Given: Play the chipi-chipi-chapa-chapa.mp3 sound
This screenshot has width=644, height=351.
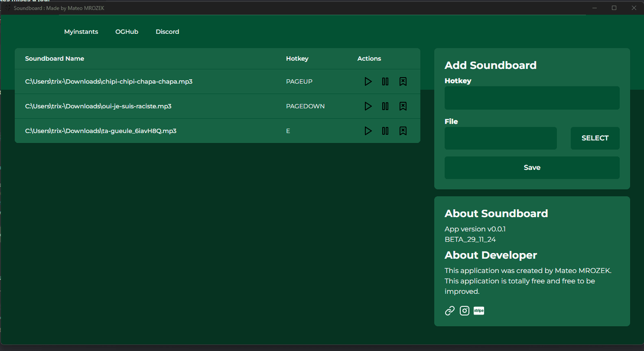Looking at the screenshot, I should click(368, 81).
